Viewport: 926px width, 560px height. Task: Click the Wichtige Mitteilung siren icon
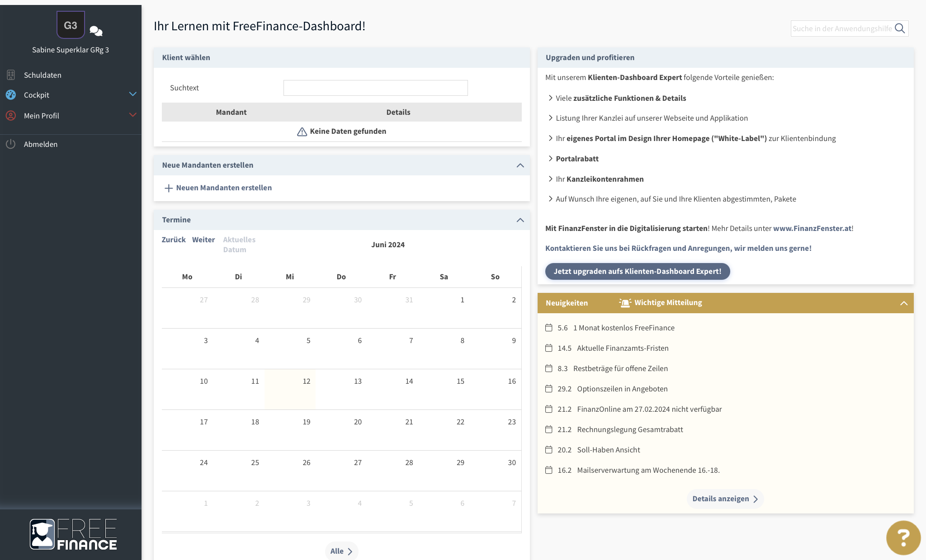(625, 302)
